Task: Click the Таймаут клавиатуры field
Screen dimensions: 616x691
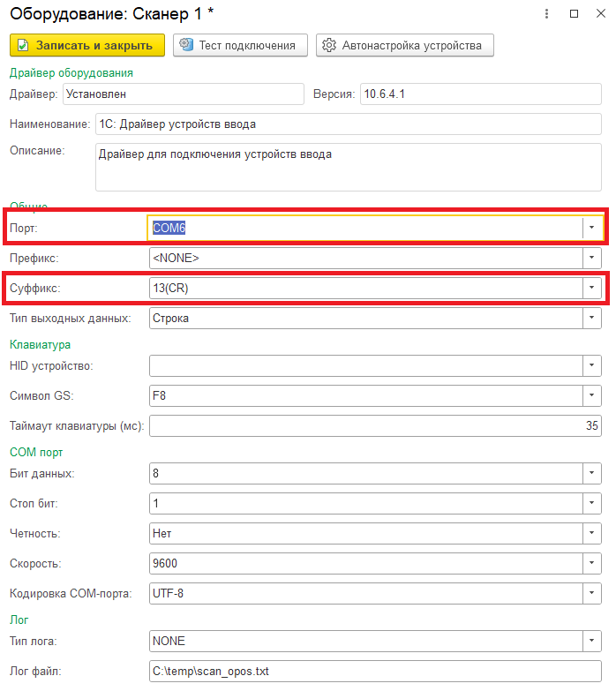Action: coord(375,425)
